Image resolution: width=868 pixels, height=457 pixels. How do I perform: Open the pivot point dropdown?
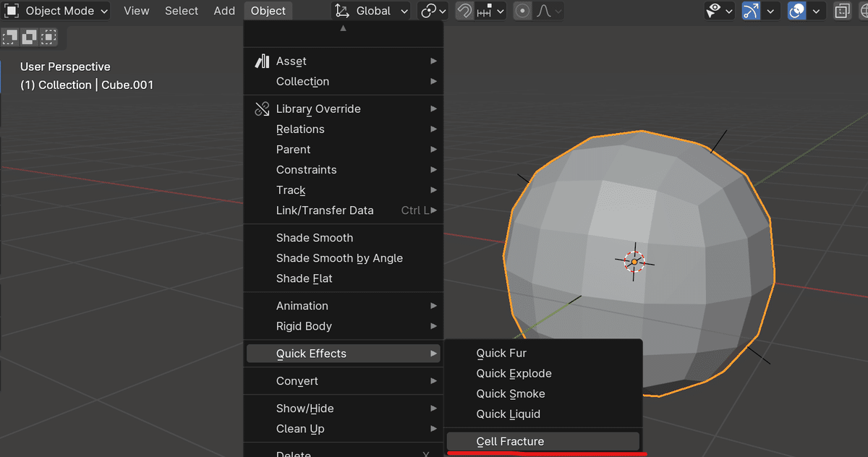coord(434,11)
